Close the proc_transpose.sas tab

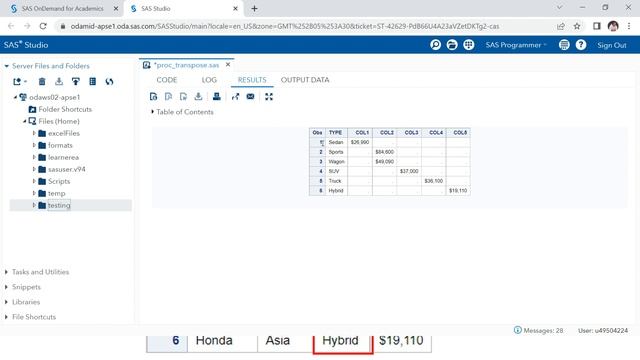pos(228,64)
